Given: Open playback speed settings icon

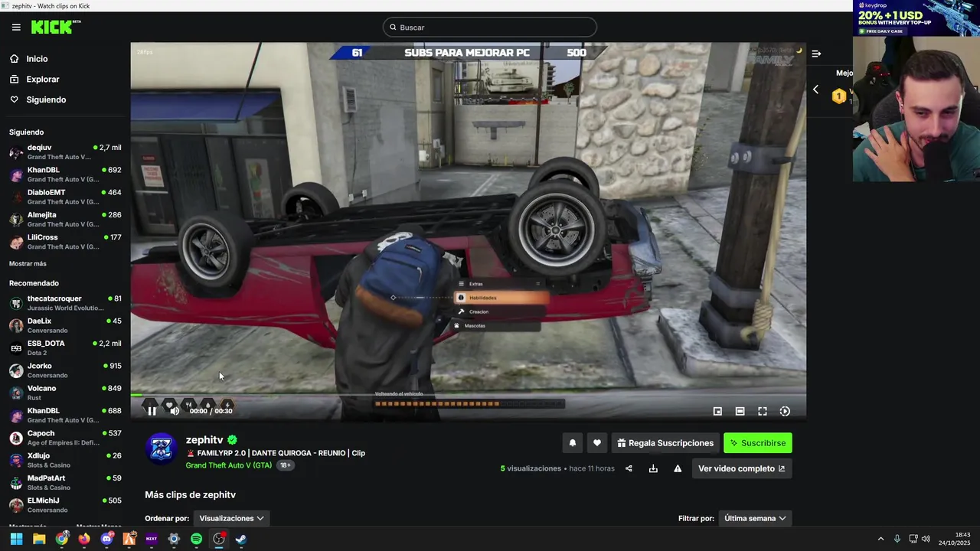Looking at the screenshot, I should tap(785, 411).
